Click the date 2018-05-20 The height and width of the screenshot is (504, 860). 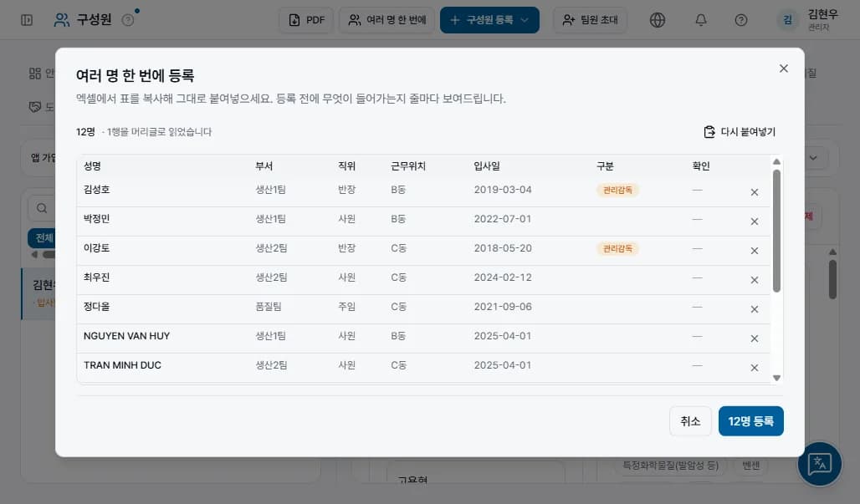coord(503,248)
